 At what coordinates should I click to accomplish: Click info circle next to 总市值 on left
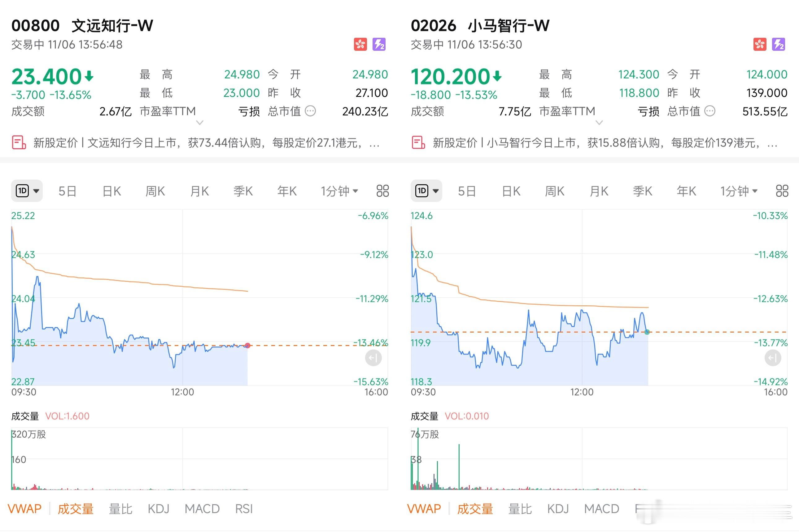click(x=310, y=111)
